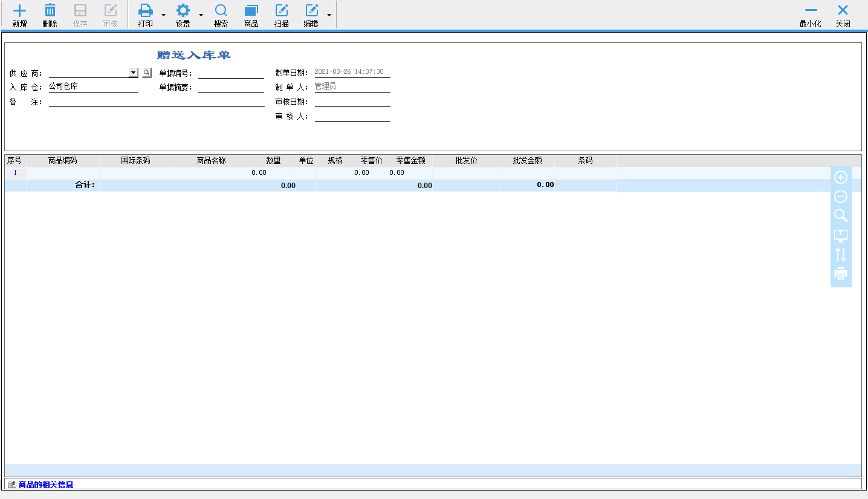Image resolution: width=868 pixels, height=499 pixels.
Task: Click the 商品名称 column header
Action: (212, 161)
